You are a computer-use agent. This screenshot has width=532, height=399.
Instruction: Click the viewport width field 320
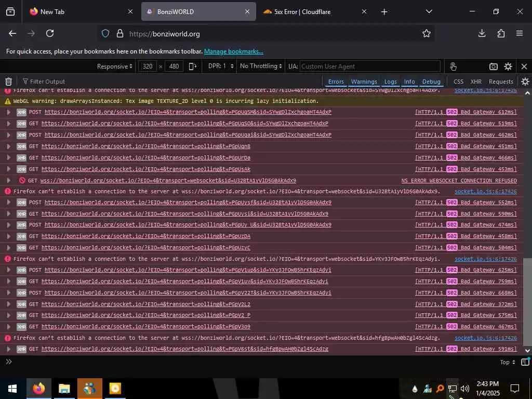148,66
